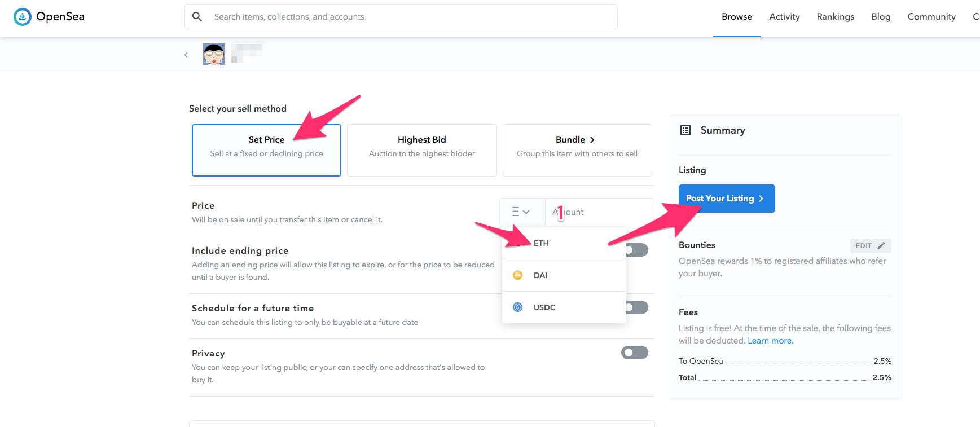Select ETH from the currency list
980x427 pixels.
click(564, 243)
